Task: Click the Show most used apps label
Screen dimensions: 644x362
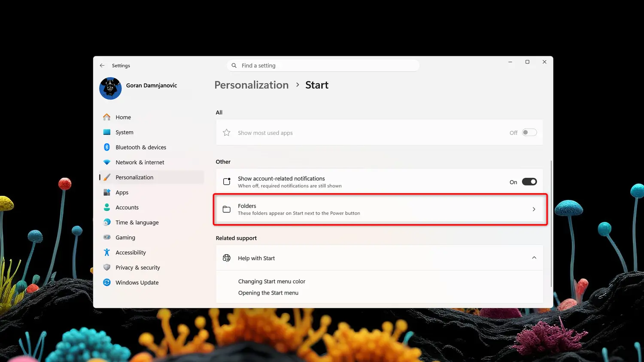Action: click(x=265, y=133)
